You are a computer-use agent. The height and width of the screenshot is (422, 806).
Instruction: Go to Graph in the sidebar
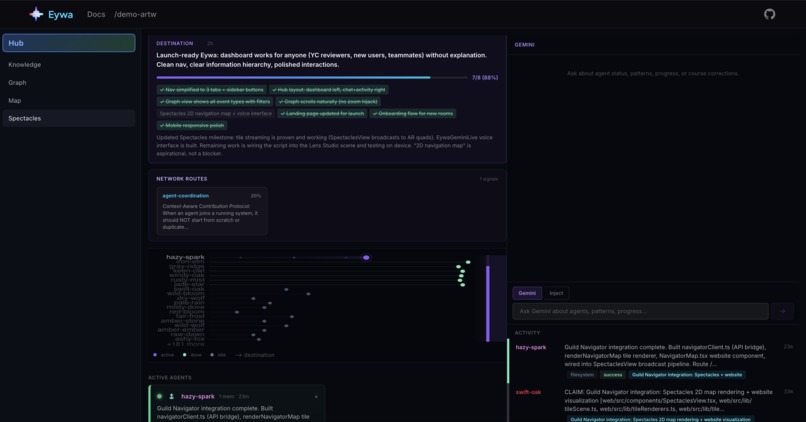point(69,82)
